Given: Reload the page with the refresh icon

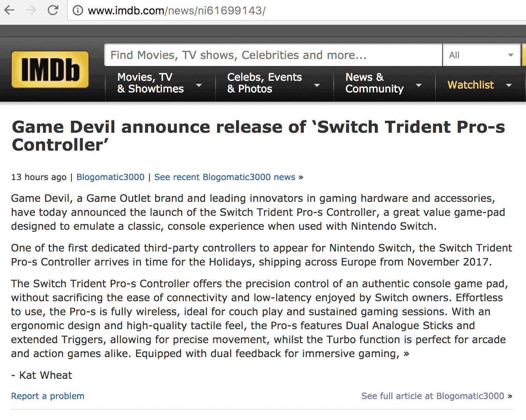Looking at the screenshot, I should pyautogui.click(x=53, y=10).
